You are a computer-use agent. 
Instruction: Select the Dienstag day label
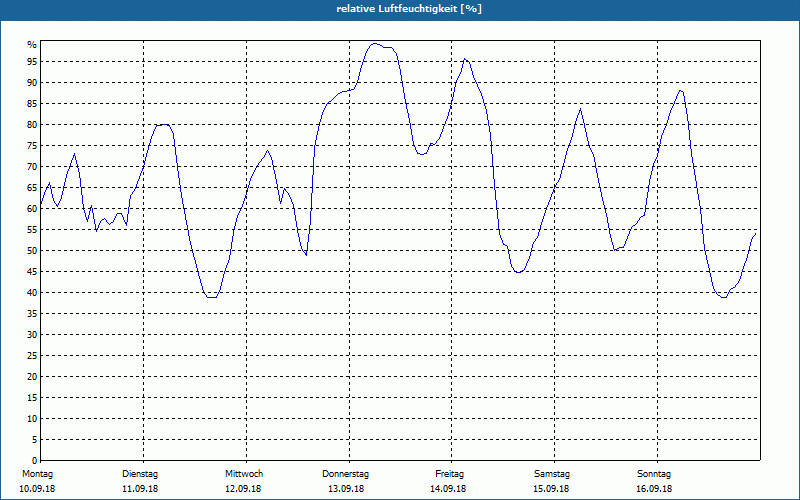click(x=140, y=474)
